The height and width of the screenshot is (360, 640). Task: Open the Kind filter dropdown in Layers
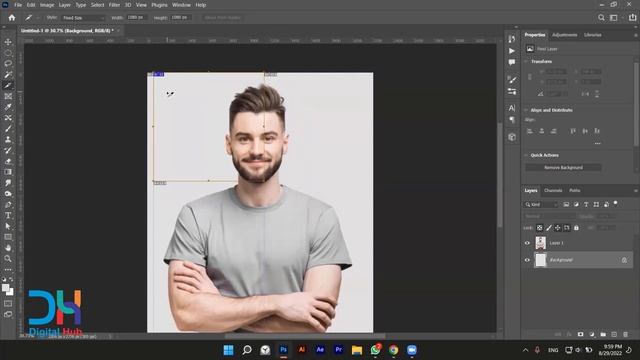coord(541,204)
